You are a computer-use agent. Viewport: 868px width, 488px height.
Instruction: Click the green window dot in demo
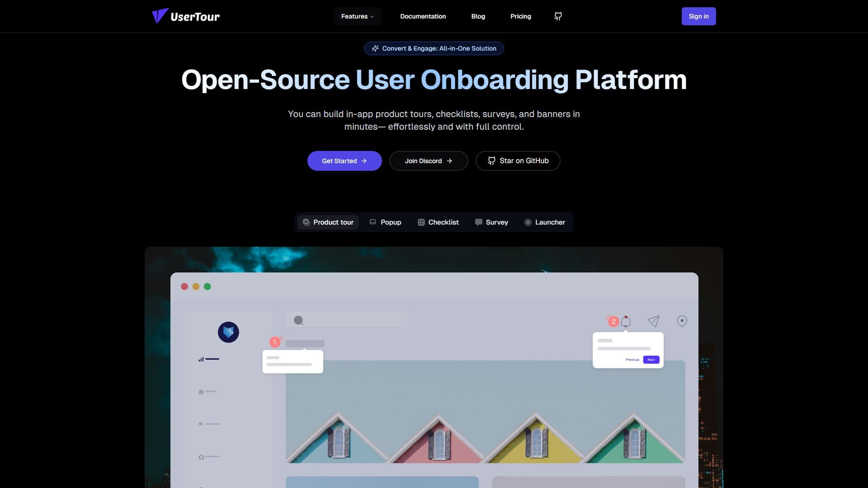coord(208,286)
